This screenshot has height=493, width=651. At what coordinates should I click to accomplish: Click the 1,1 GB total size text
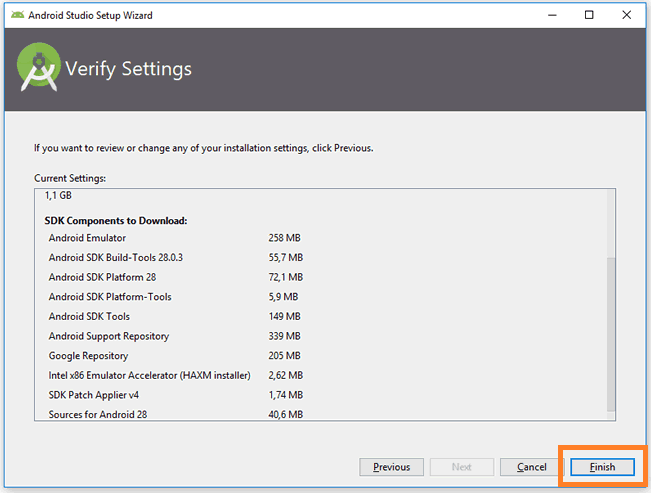(58, 195)
